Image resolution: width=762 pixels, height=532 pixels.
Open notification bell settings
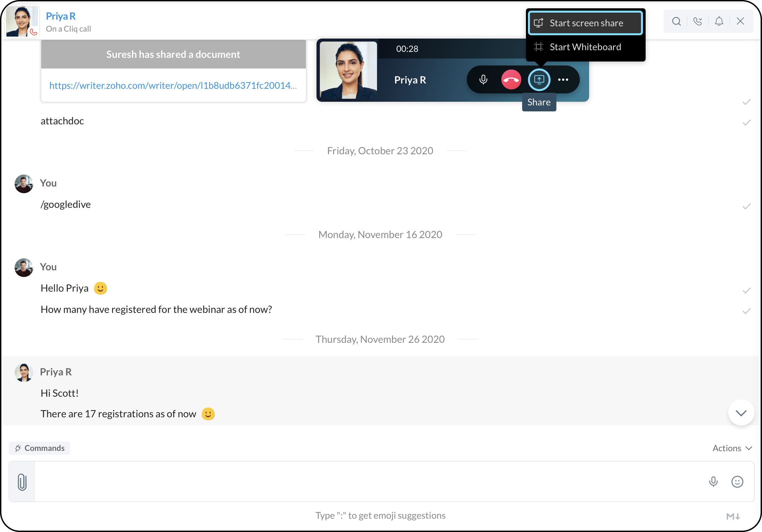719,21
